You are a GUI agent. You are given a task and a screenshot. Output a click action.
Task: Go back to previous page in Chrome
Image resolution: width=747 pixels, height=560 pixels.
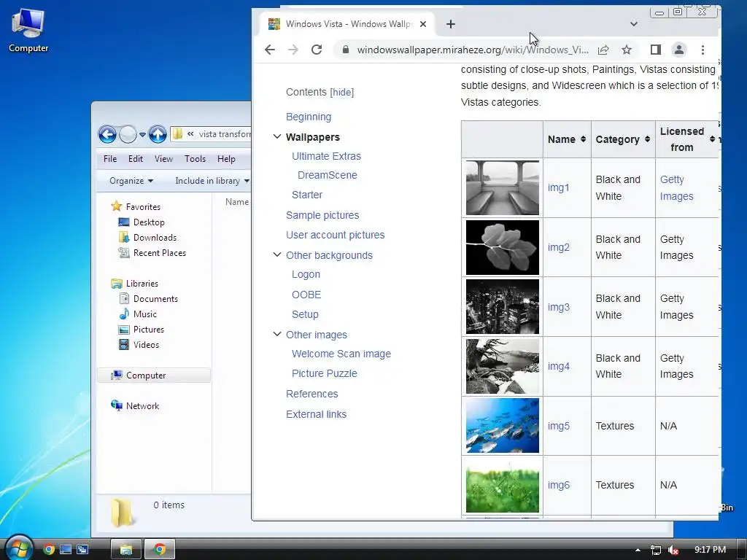270,50
